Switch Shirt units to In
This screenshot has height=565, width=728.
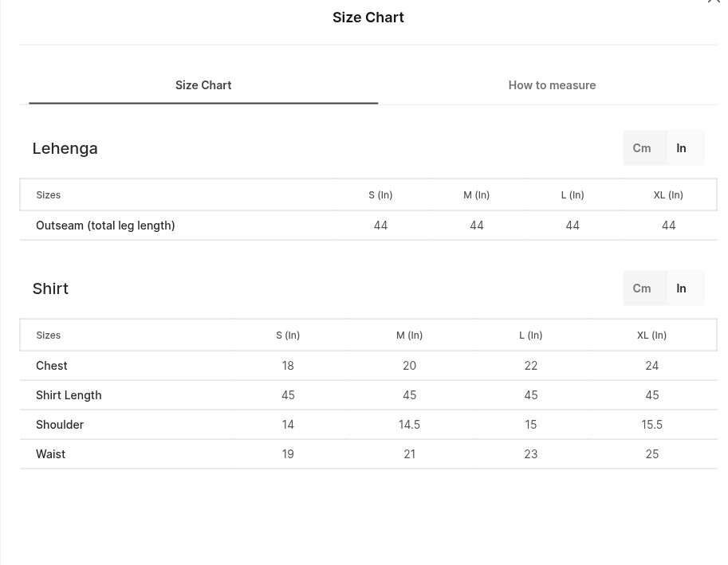pos(681,288)
